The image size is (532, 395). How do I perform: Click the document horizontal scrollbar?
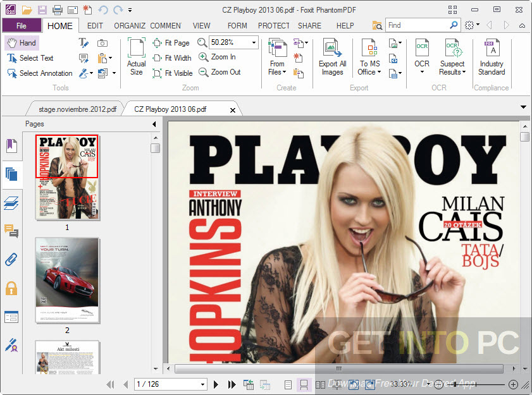click(x=339, y=368)
